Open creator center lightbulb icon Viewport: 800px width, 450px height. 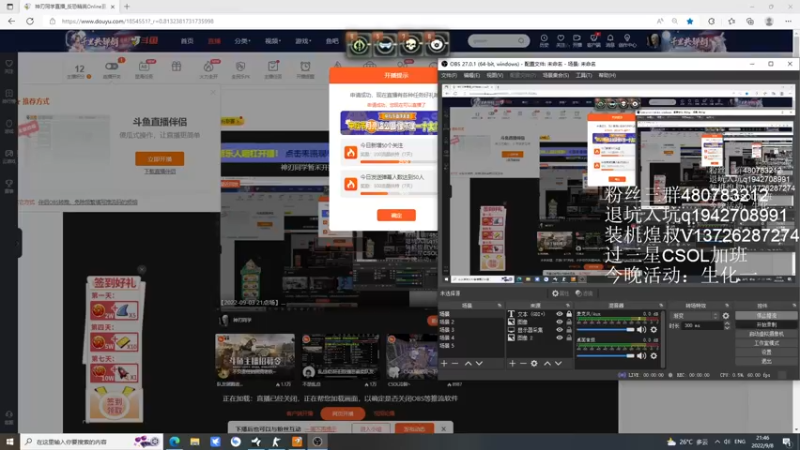pyautogui.click(x=627, y=40)
